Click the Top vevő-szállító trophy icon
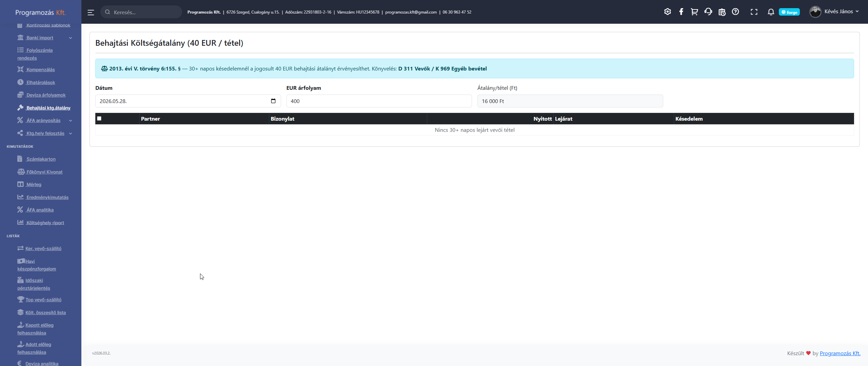 (x=20, y=300)
